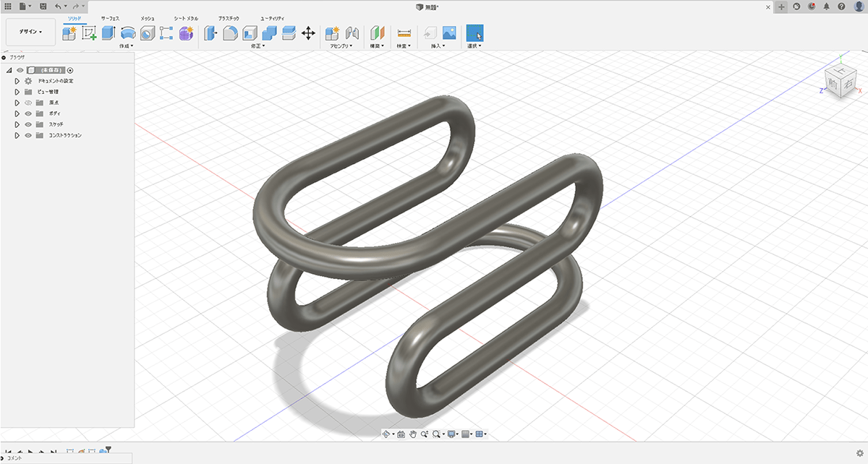
Task: Select the construction plane tool
Action: (x=377, y=33)
